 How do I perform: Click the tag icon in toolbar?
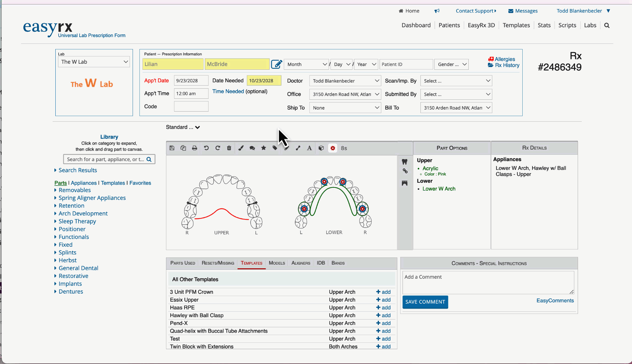tap(275, 148)
